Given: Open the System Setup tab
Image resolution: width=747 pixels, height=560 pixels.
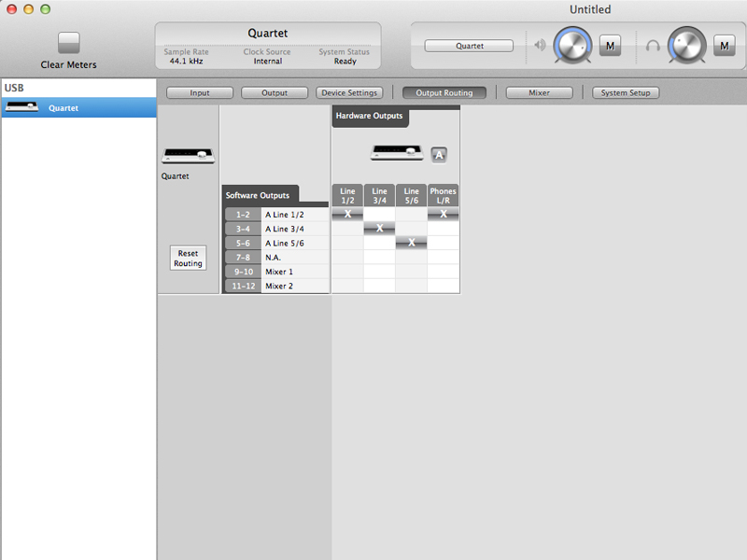Looking at the screenshot, I should [x=626, y=92].
